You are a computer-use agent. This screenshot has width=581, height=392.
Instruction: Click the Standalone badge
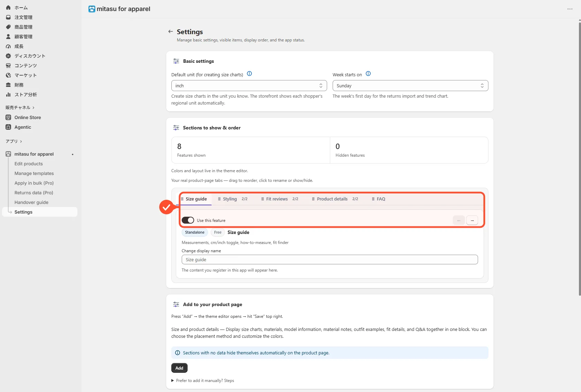click(195, 233)
